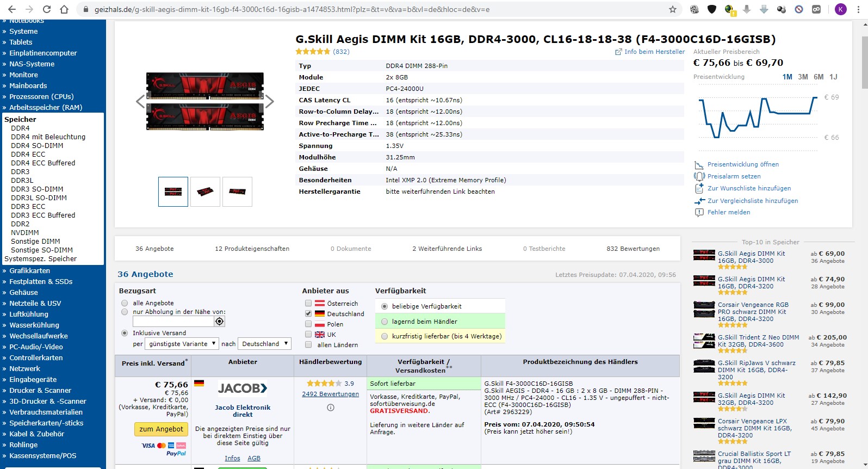Screen dimensions: 868x469
Task: Click browser address bar URL
Action: [292, 9]
